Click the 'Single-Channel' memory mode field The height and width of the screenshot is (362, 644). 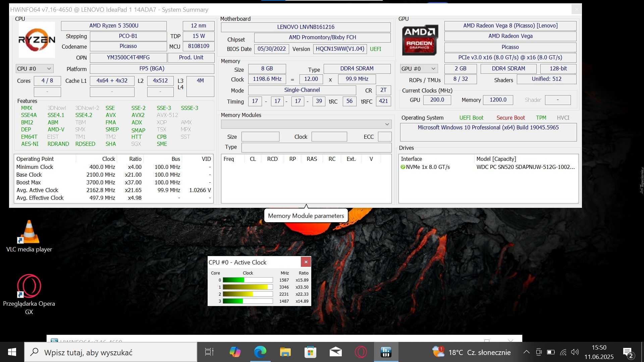[x=302, y=90]
